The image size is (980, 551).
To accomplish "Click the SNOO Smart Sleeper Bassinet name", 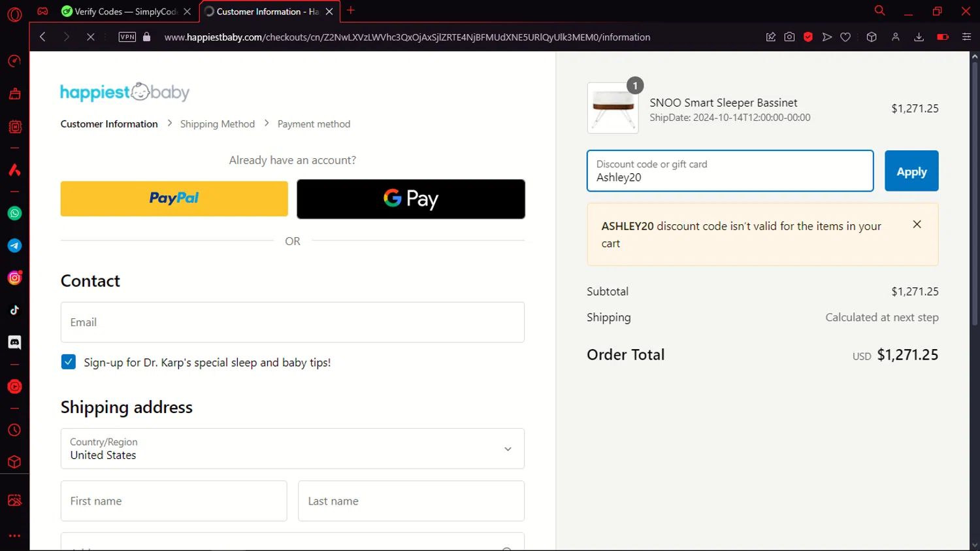I will coord(723,103).
